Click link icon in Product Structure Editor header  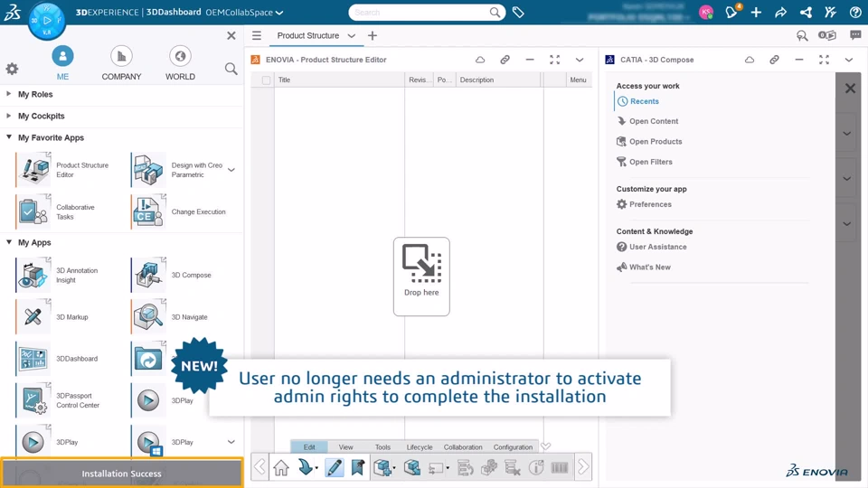505,60
